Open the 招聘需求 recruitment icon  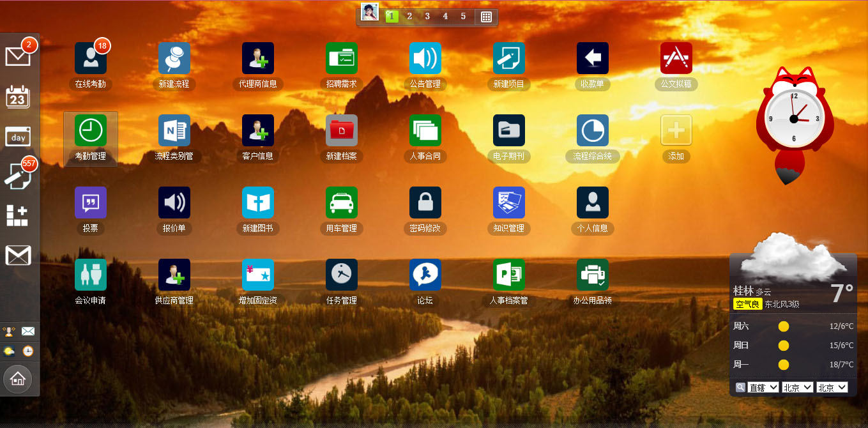[x=342, y=58]
